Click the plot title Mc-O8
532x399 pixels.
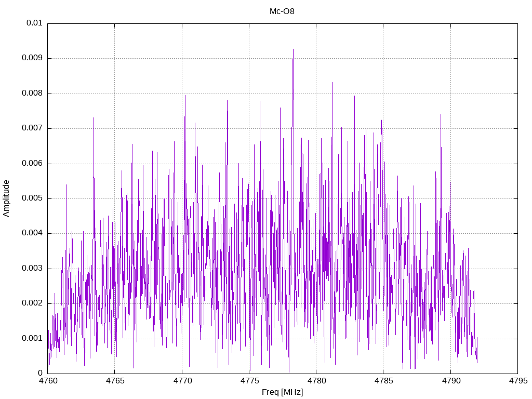pos(282,11)
